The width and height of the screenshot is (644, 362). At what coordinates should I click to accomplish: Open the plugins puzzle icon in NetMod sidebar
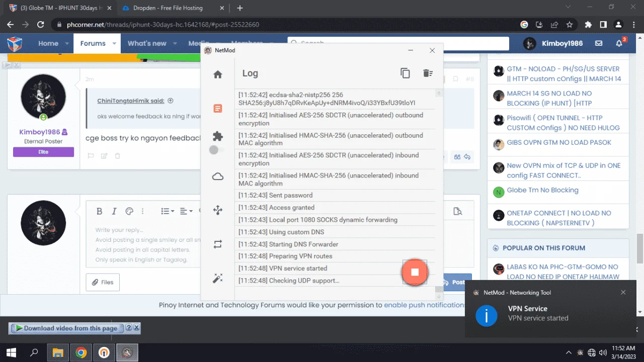pos(218,136)
